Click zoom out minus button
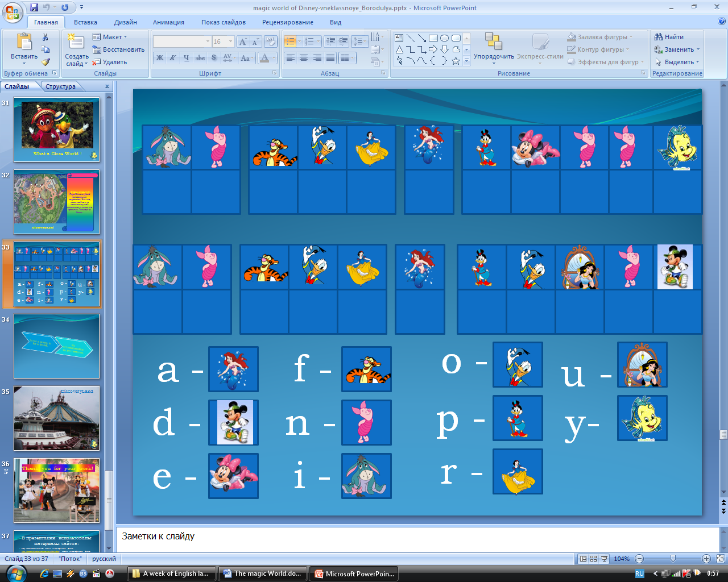 click(639, 559)
